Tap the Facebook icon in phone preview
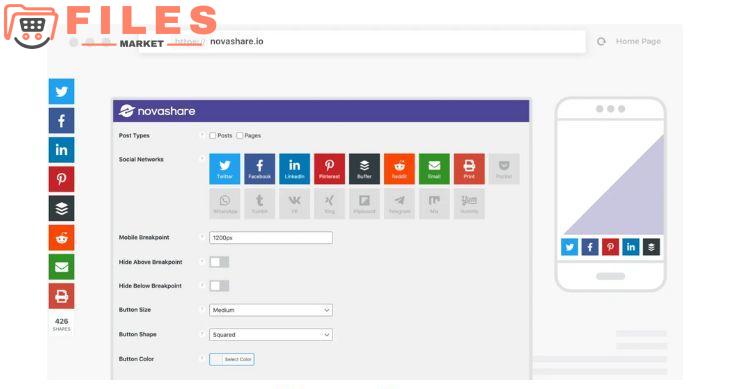 tap(590, 247)
